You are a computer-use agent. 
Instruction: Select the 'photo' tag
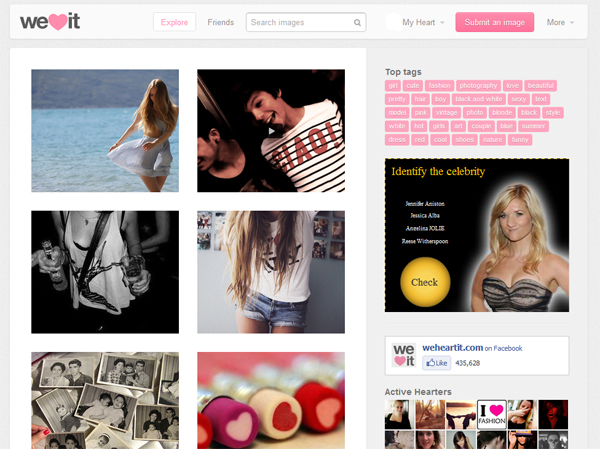coord(474,113)
